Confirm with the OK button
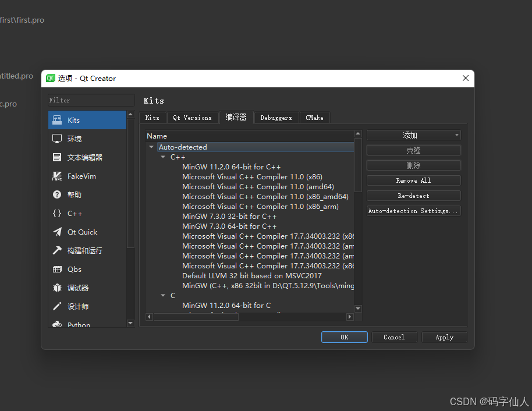Image resolution: width=532 pixels, height=411 pixels. point(345,337)
